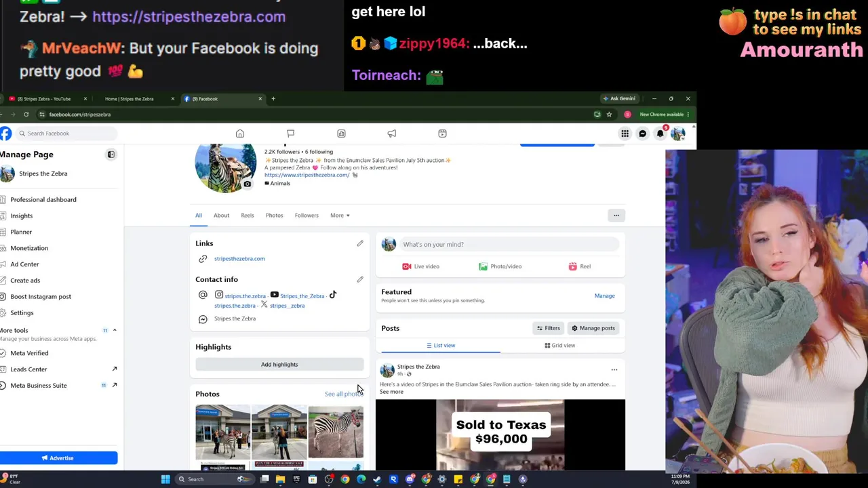
Task: Click the Ad Center megaphone icon in top bar
Action: [x=392, y=134]
